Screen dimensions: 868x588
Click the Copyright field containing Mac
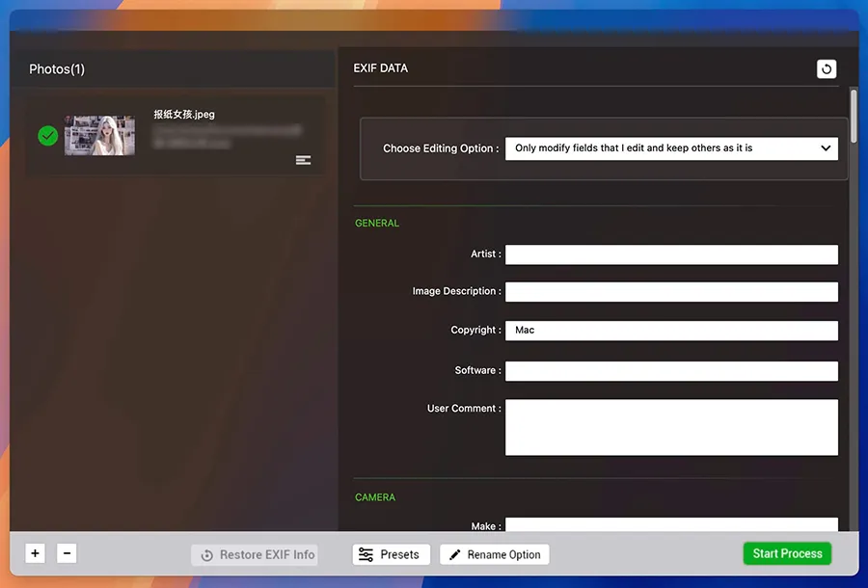(x=670, y=331)
